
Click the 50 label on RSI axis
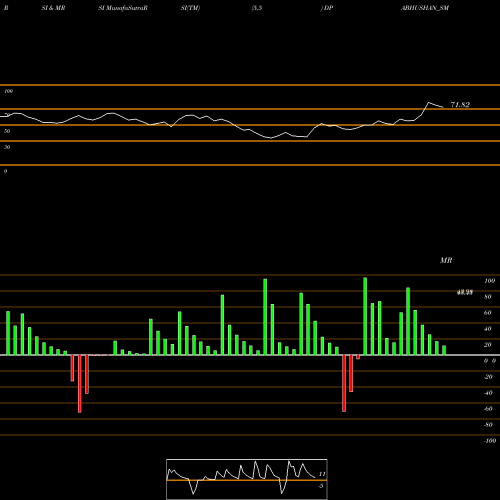click(x=7, y=131)
